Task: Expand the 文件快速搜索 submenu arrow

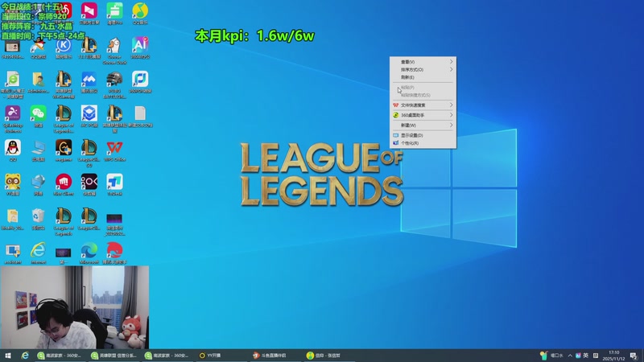Action: pos(451,105)
